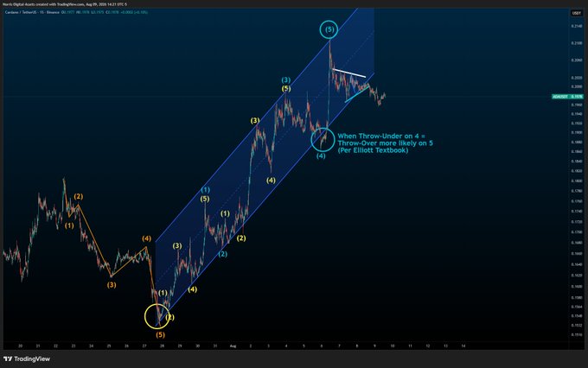The height and width of the screenshot is (368, 588).
Task: Click the 0.2140 price axis label
Action: pyautogui.click(x=577, y=26)
